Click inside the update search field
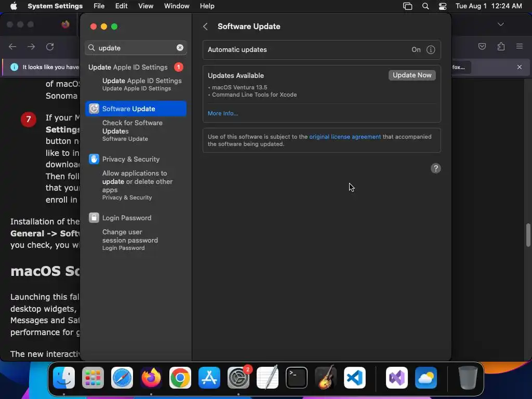This screenshot has height=399, width=532. pos(136,48)
